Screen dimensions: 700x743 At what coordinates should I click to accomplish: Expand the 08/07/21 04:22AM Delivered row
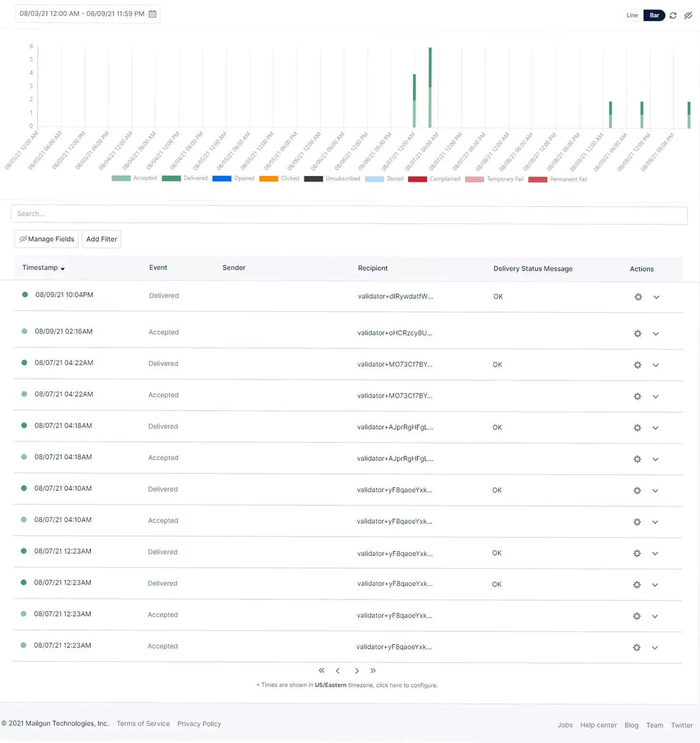click(x=656, y=365)
